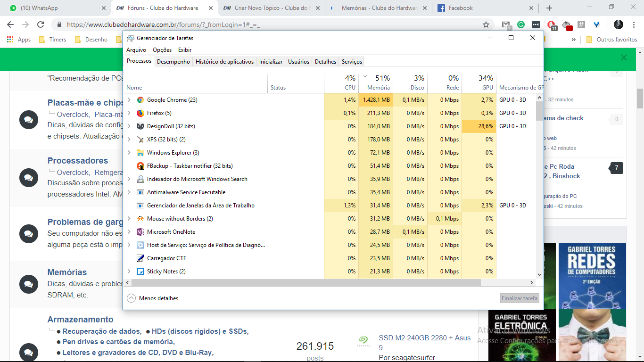Image resolution: width=644 pixels, height=362 pixels.
Task: Click the Antimalware Service Executable icon
Action: coord(140,192)
